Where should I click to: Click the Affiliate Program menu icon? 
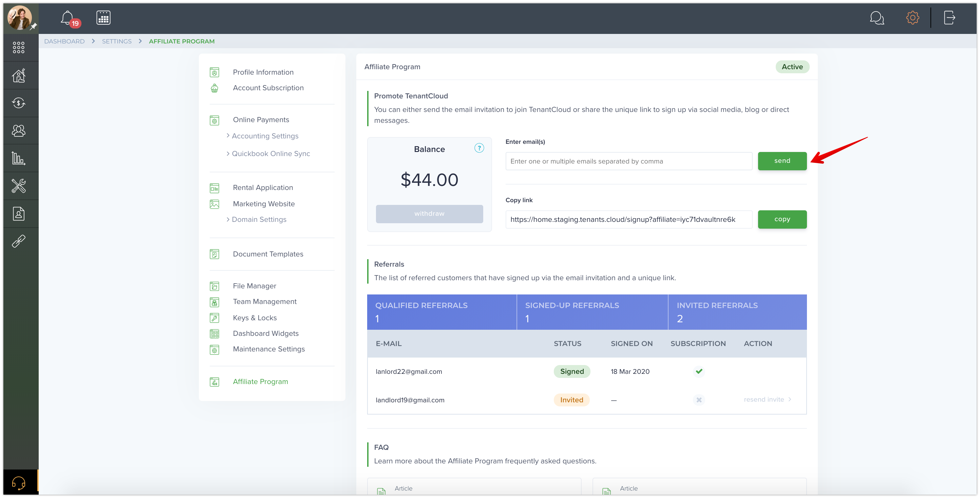click(x=214, y=382)
